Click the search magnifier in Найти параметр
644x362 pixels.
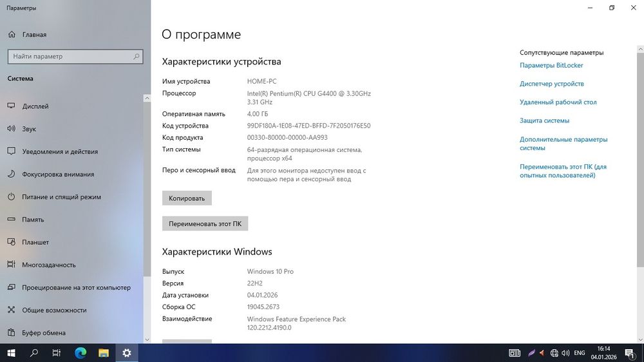(136, 56)
